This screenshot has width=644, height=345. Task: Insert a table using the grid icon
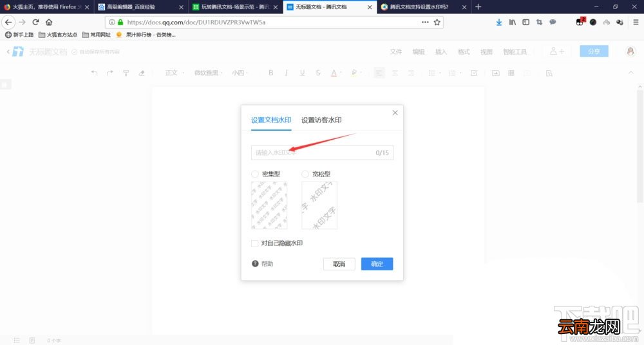click(511, 73)
